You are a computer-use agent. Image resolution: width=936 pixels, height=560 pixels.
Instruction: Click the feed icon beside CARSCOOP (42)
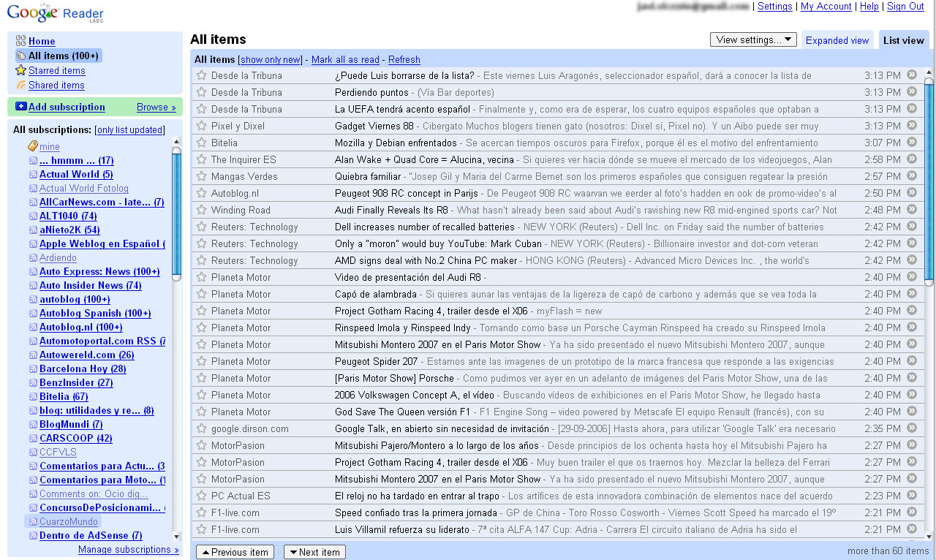coord(33,438)
